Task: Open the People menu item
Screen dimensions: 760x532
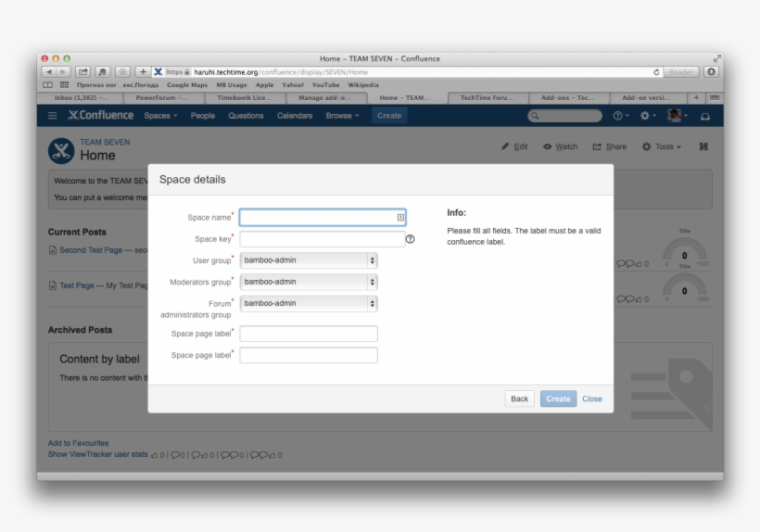Action: pyautogui.click(x=203, y=116)
